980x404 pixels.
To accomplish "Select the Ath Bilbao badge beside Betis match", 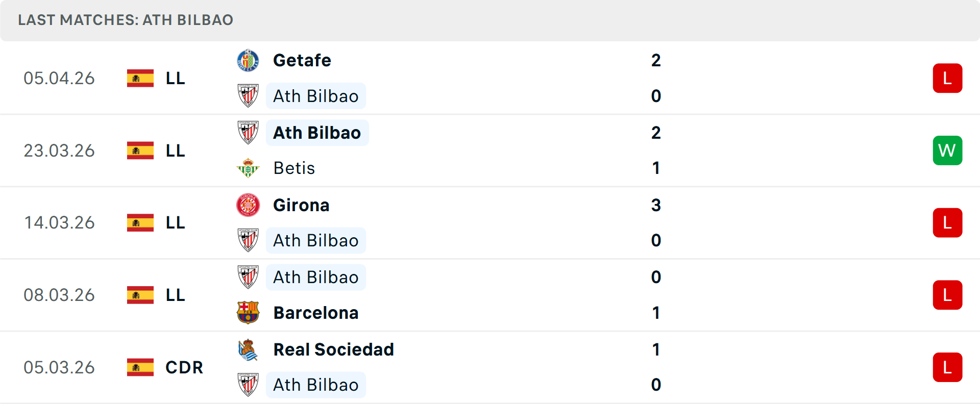I will click(249, 133).
